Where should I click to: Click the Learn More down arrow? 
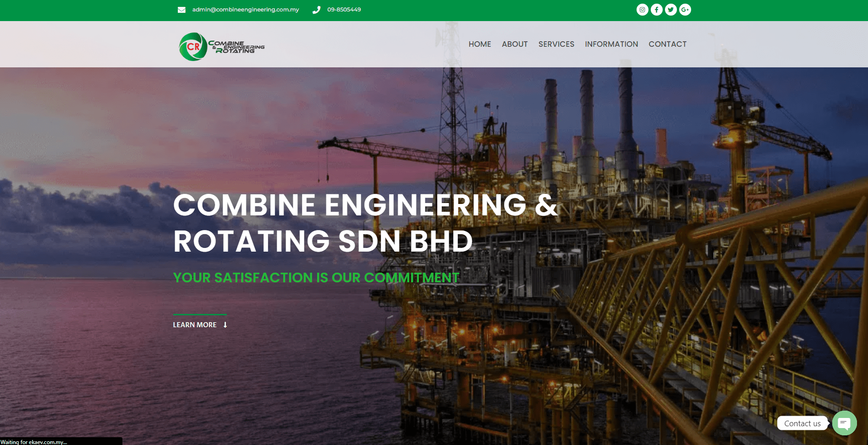225,325
